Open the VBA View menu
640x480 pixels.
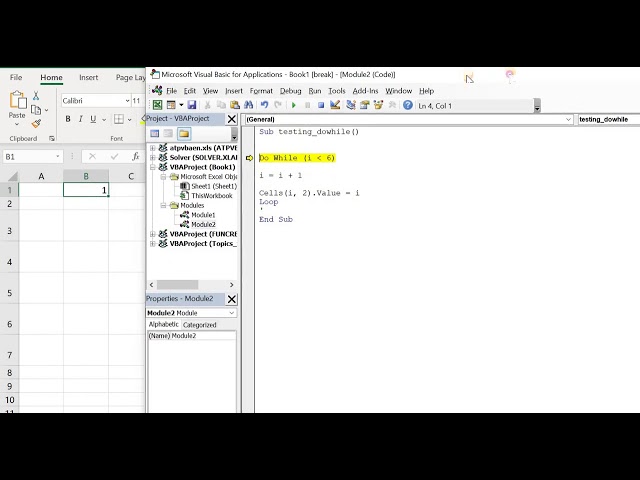point(210,91)
